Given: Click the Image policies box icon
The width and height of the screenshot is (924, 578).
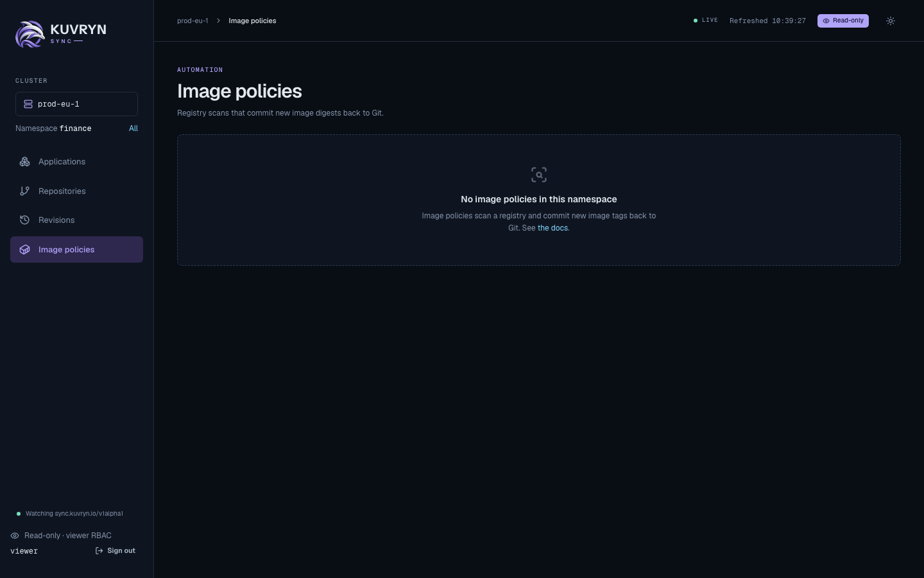Looking at the screenshot, I should pyautogui.click(x=25, y=250).
